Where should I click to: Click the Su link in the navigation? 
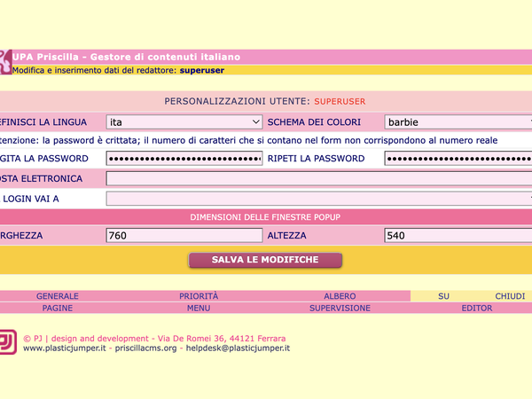(444, 296)
